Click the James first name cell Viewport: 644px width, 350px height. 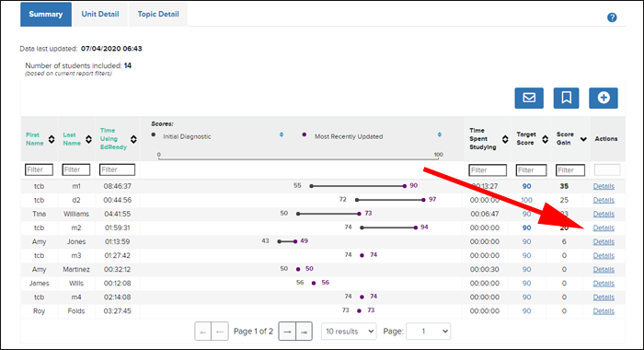39,284
